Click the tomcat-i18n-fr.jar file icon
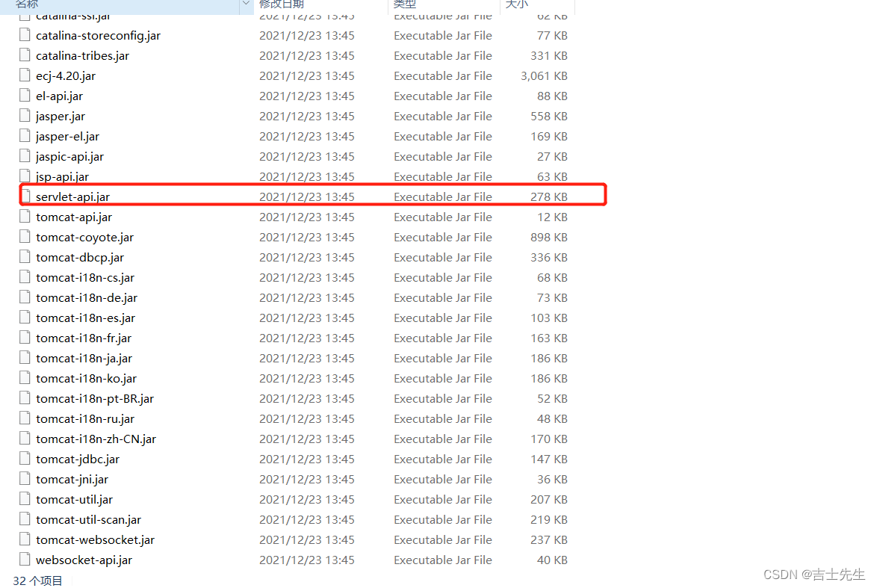 [25, 338]
